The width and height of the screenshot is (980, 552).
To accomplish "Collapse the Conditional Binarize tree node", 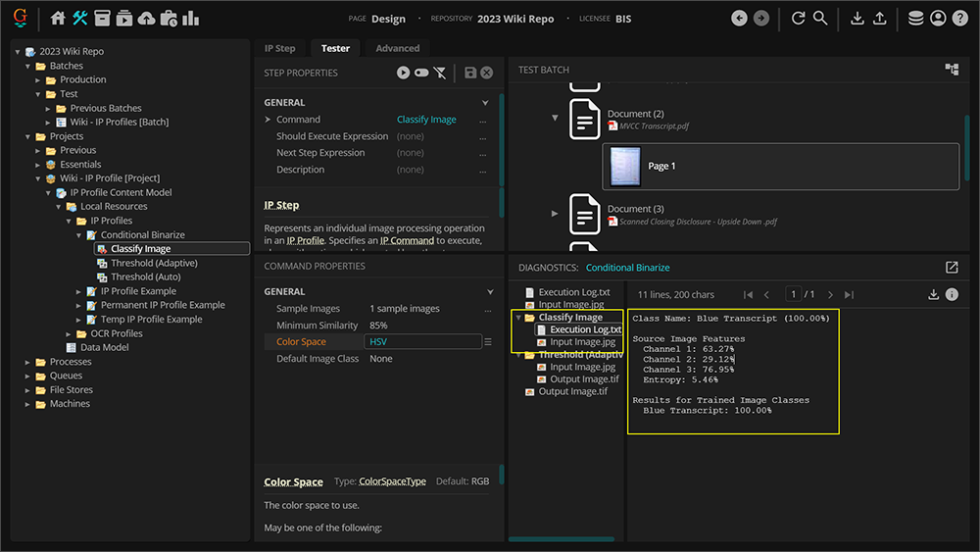I will [x=79, y=235].
